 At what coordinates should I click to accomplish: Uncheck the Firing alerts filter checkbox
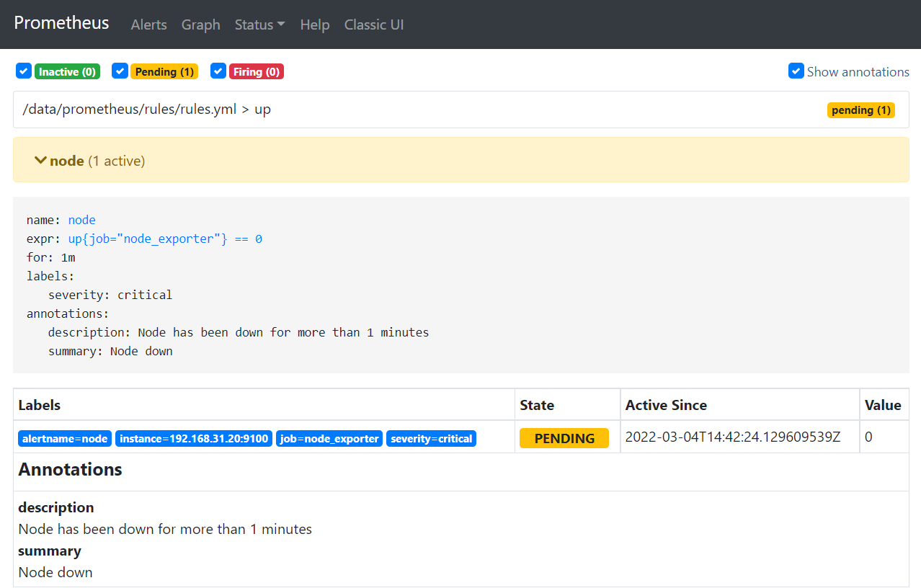[218, 71]
